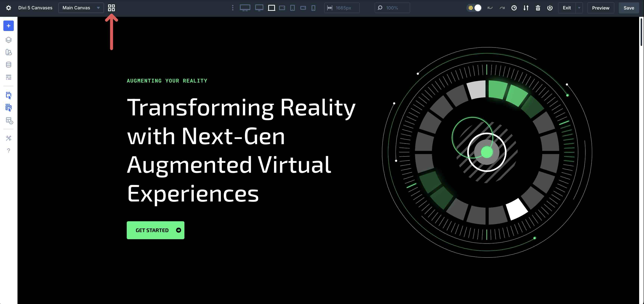Open the builder settings gear
Screen dimensions: 644x304
coord(9,8)
